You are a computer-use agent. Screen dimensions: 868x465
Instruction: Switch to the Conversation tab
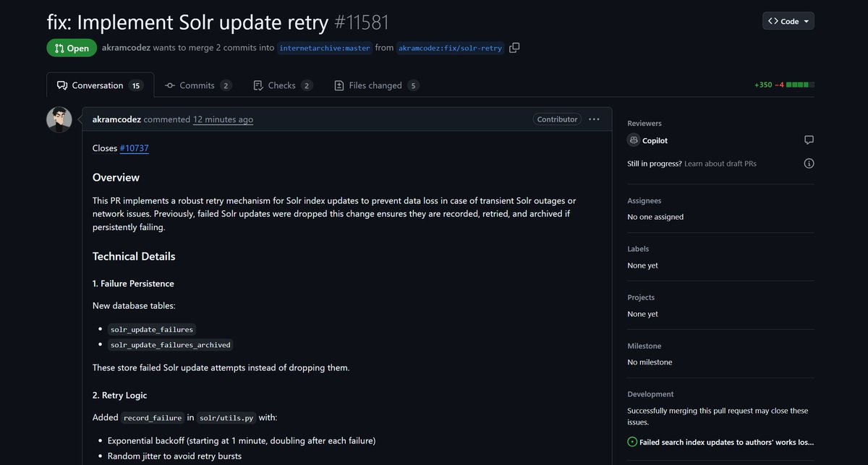100,85
